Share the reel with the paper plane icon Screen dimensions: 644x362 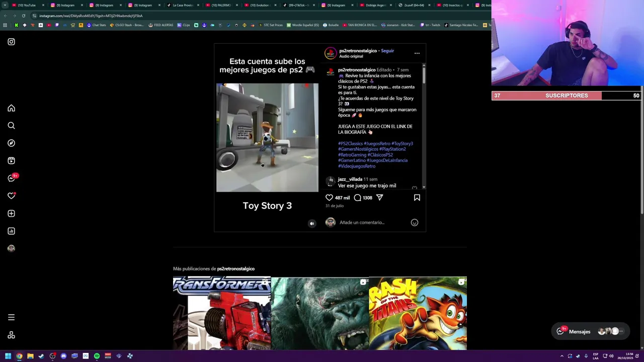click(379, 198)
